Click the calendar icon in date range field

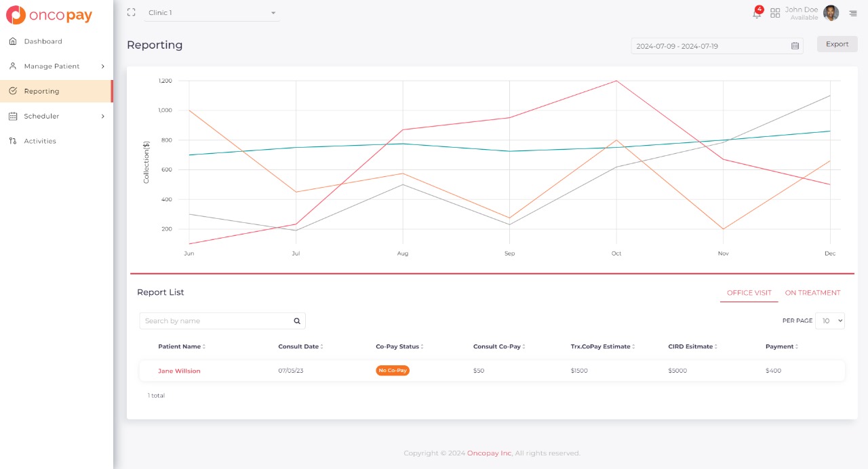tap(795, 46)
